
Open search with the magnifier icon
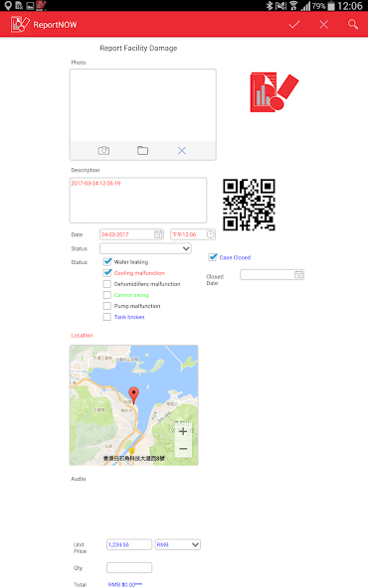pyautogui.click(x=353, y=25)
